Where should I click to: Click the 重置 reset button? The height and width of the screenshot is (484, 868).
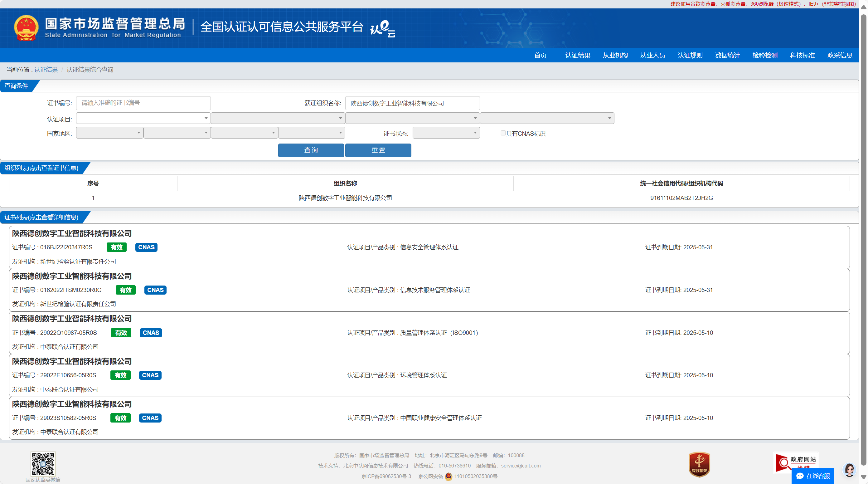tap(378, 150)
